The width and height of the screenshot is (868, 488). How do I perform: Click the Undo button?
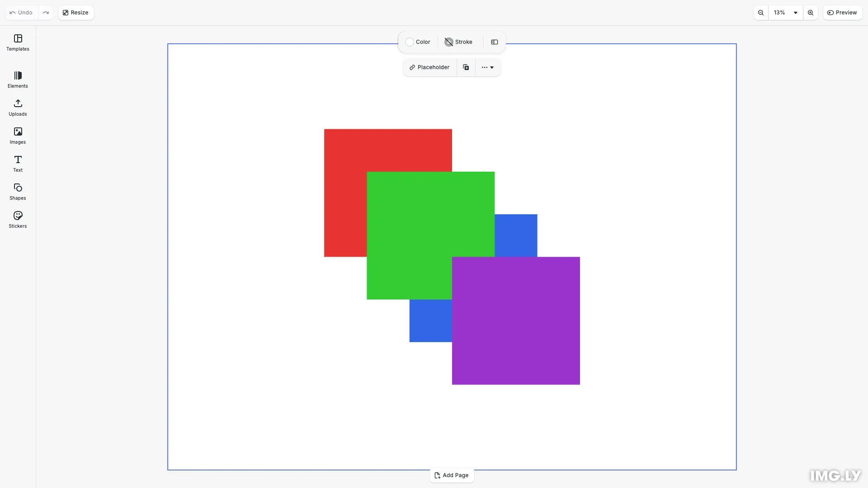20,12
